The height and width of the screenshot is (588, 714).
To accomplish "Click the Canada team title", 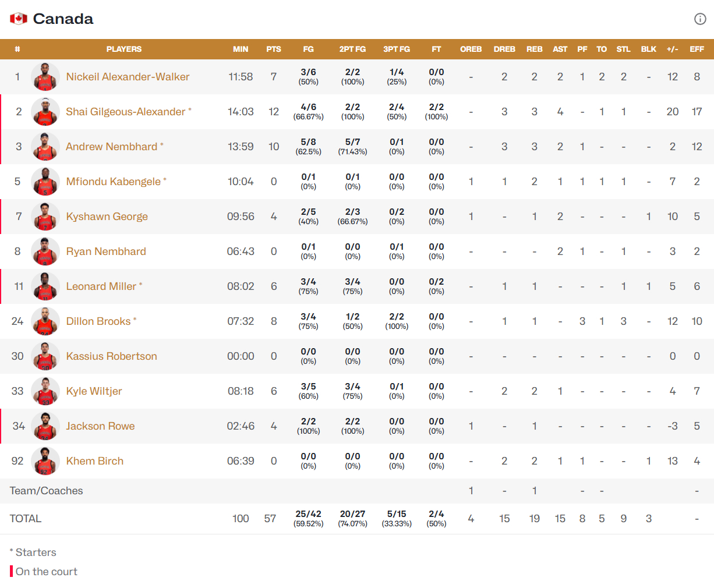I will click(63, 19).
